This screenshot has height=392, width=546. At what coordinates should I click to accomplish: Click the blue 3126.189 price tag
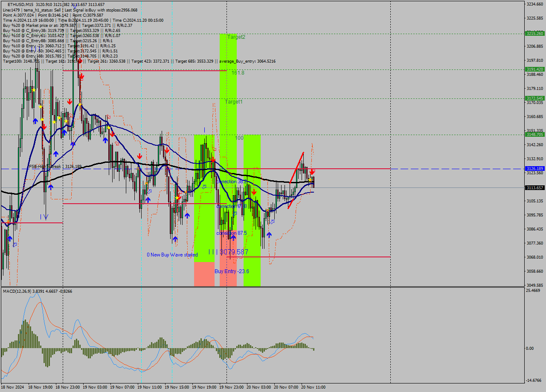pos(534,169)
